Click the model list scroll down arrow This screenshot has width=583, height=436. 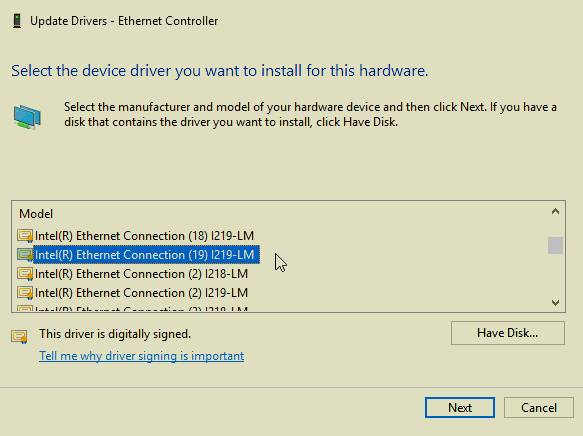point(555,303)
